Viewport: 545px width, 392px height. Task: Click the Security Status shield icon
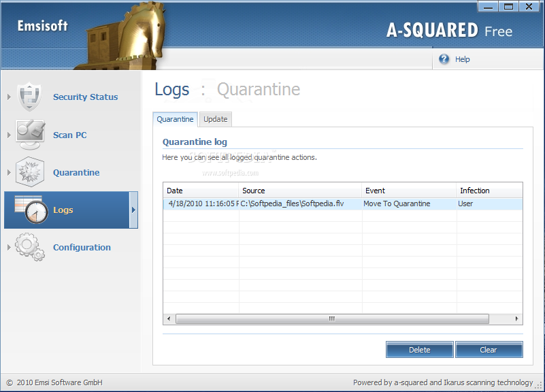[30, 97]
